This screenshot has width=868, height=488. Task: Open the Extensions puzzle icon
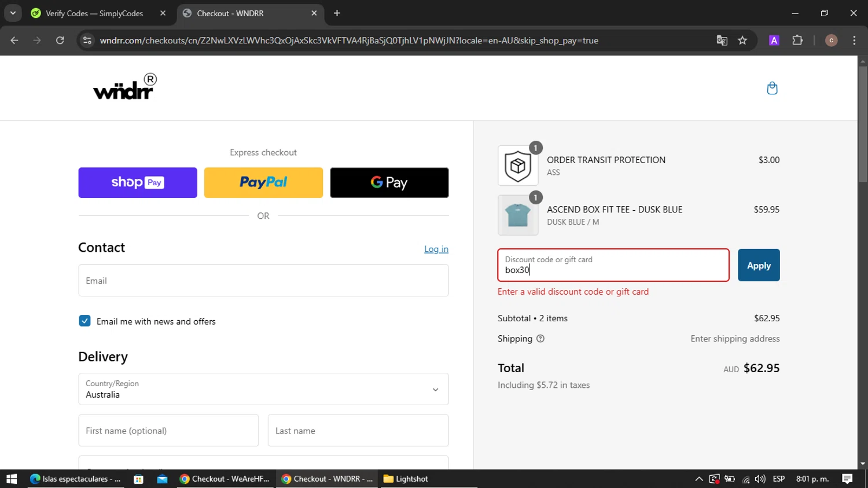(797, 41)
